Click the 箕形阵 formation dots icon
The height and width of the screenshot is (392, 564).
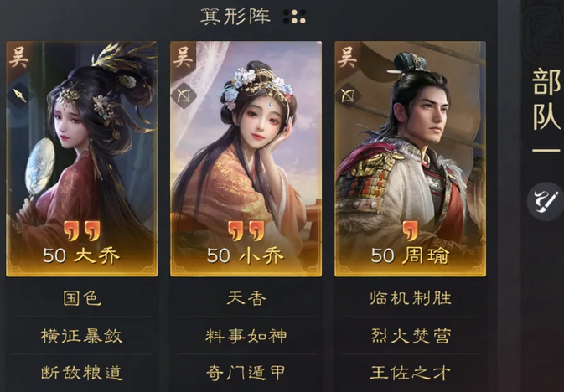(x=294, y=17)
